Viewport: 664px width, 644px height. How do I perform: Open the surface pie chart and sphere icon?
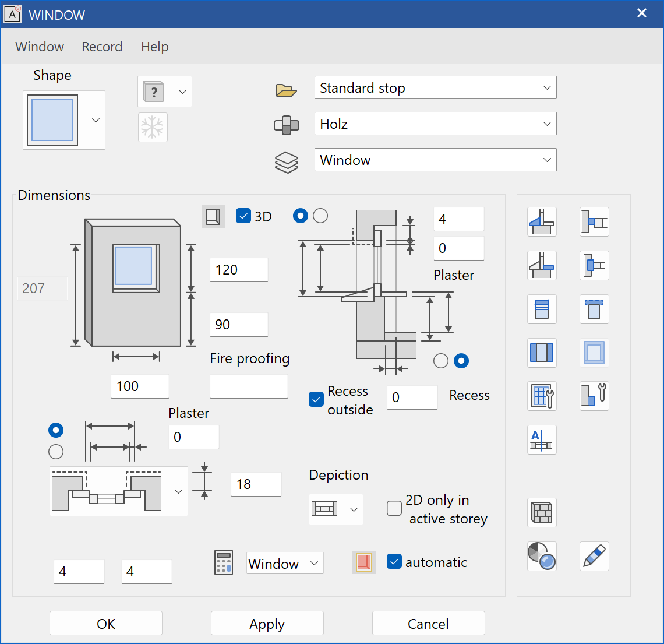[542, 557]
